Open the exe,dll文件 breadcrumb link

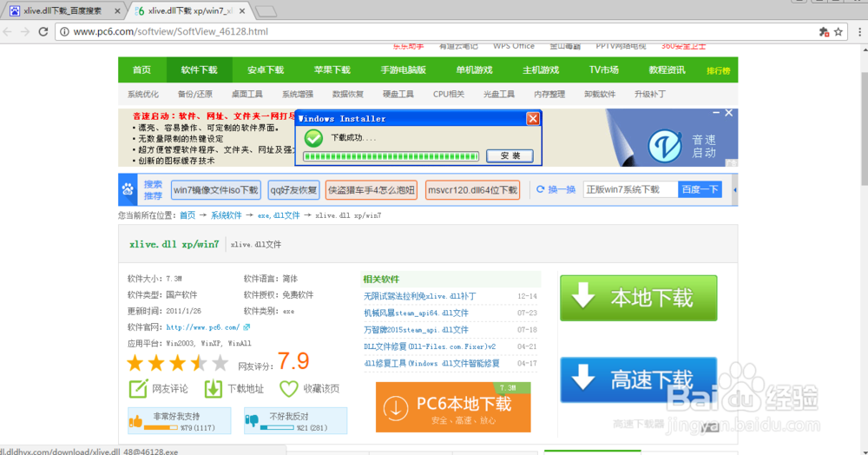click(279, 215)
